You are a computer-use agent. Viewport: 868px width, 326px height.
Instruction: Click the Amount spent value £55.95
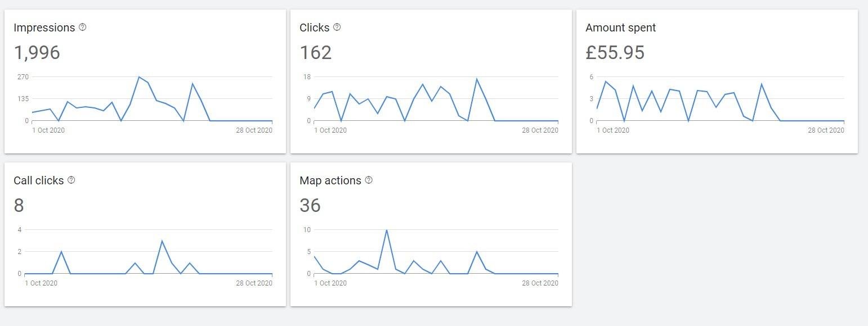[x=615, y=52]
